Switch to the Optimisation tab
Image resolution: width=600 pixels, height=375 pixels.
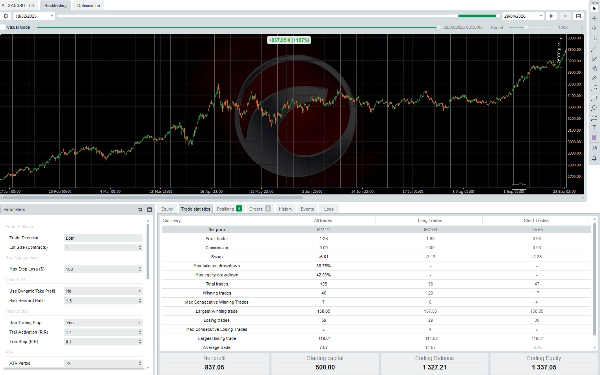[x=88, y=5]
